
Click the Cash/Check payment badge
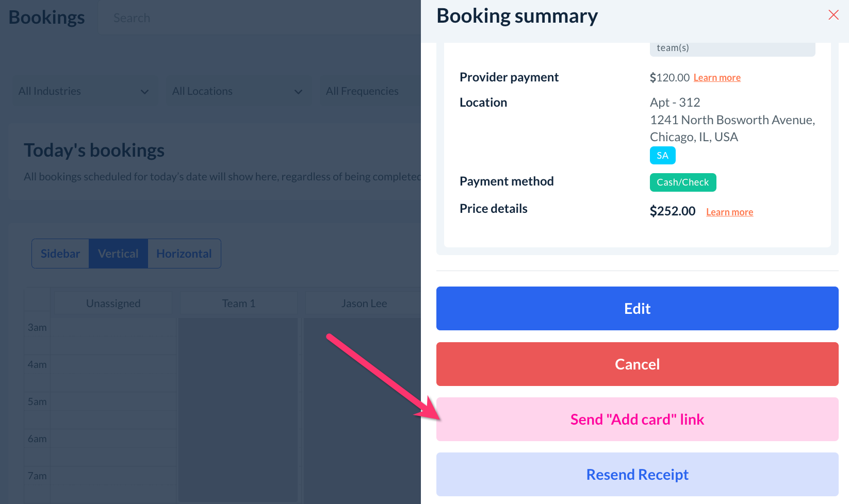(x=682, y=182)
